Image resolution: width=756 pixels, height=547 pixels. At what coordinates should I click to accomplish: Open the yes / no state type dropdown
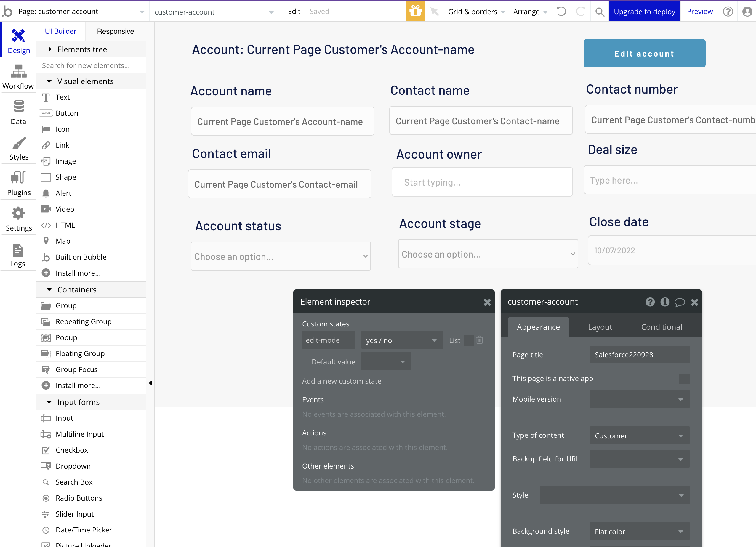point(402,340)
